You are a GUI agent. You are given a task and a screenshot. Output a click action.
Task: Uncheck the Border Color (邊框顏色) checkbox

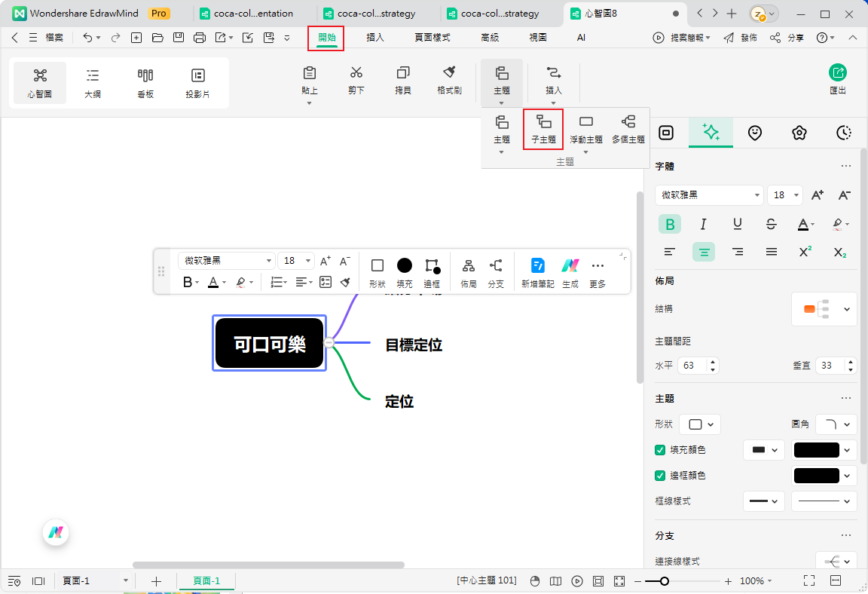coord(660,476)
